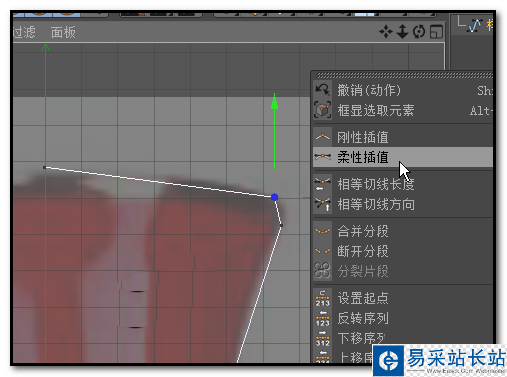Viewport: 507px width, 377px height.
Task: Click the hard interpolation icon
Action: pos(322,137)
